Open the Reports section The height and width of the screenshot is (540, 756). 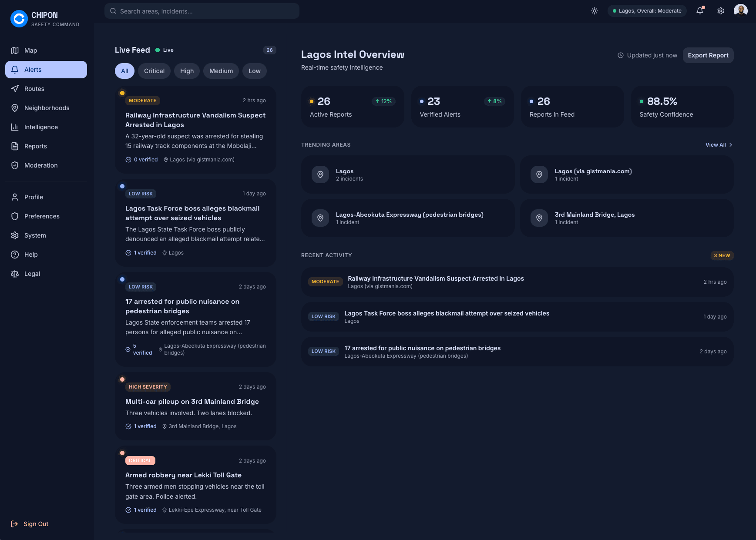tap(35, 146)
